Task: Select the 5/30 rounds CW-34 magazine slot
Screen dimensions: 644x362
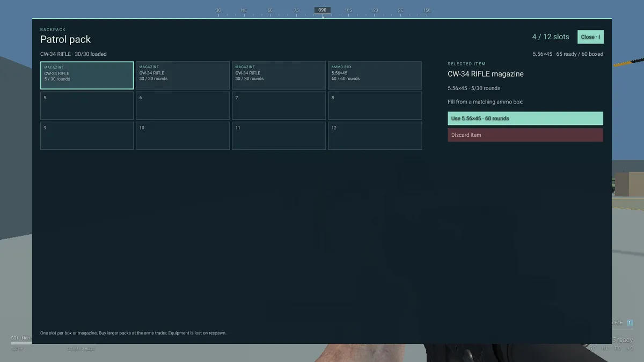Action: [87, 75]
